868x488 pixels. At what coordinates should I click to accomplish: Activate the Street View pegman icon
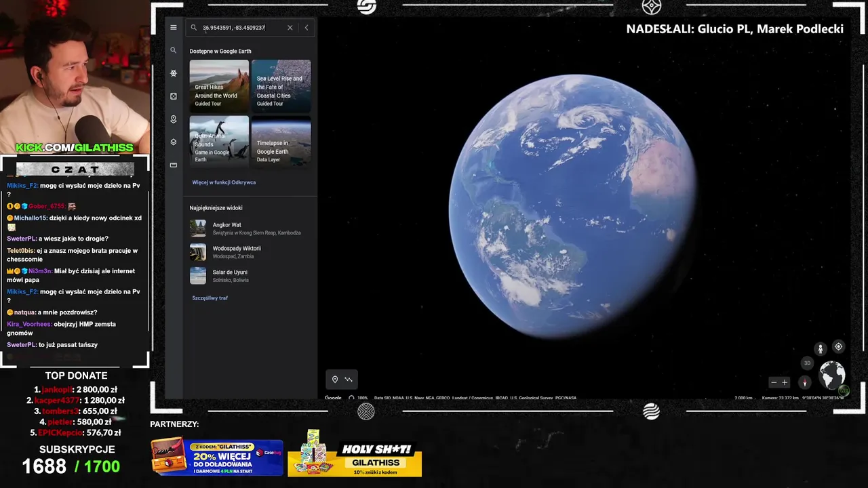tap(821, 348)
